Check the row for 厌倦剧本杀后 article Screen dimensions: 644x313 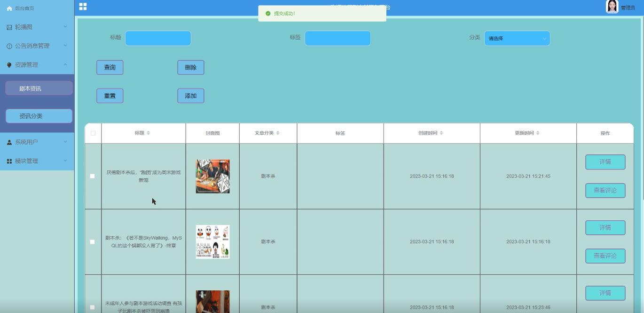pyautogui.click(x=92, y=176)
